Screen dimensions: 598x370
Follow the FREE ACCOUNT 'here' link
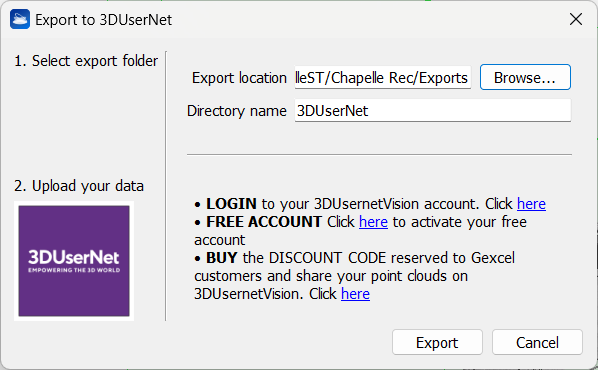point(373,222)
